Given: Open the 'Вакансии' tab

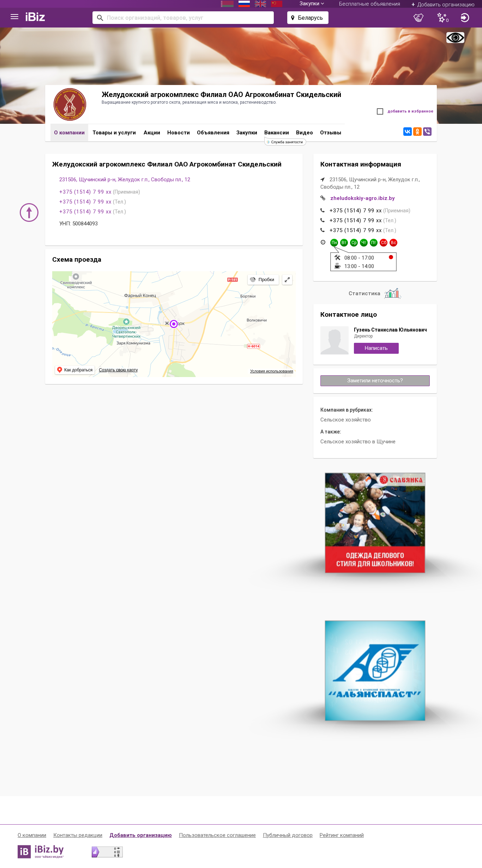Looking at the screenshot, I should click(277, 133).
